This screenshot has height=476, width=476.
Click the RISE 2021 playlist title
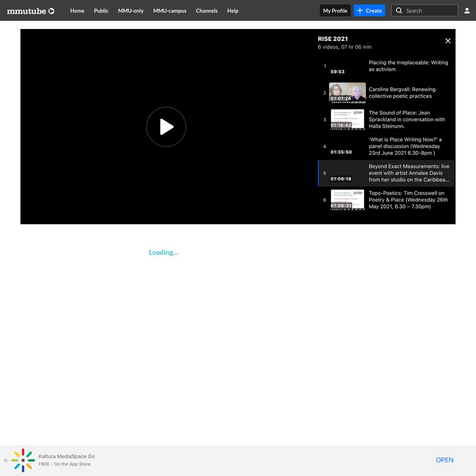(333, 39)
